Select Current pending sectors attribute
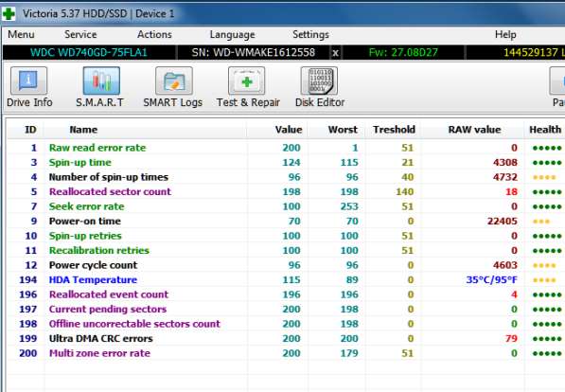565x392 pixels. point(108,310)
